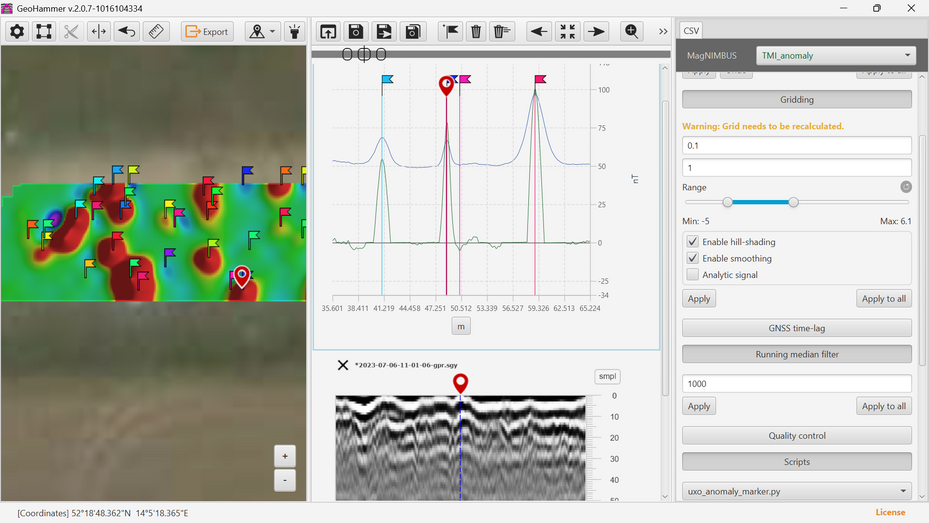Go to next profile with right arrow
This screenshot has height=523, width=929.
[x=596, y=31]
